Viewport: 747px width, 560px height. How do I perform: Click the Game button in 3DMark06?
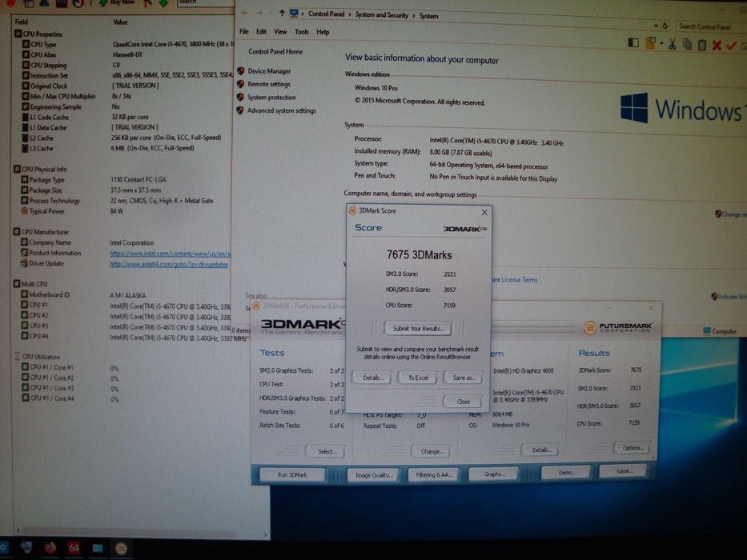click(x=624, y=471)
